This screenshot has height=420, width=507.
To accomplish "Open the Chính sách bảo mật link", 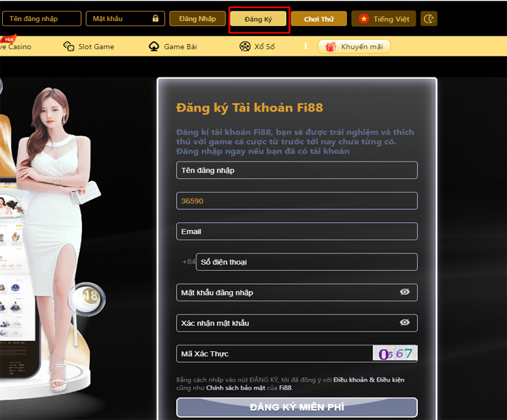I will coord(235,387).
